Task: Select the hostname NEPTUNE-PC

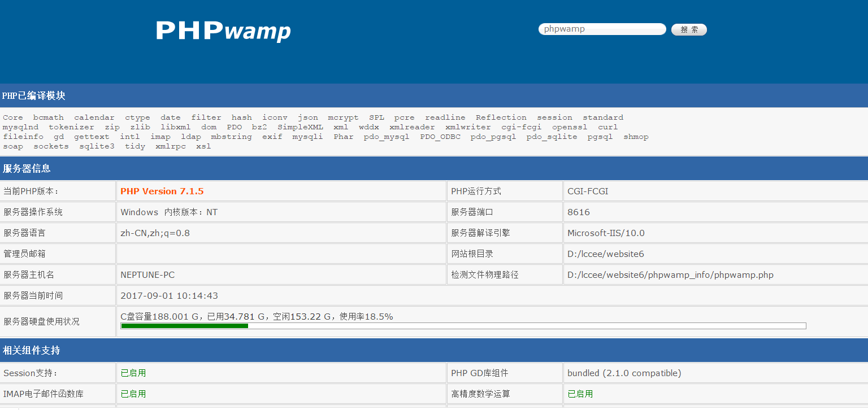Action: 147,275
